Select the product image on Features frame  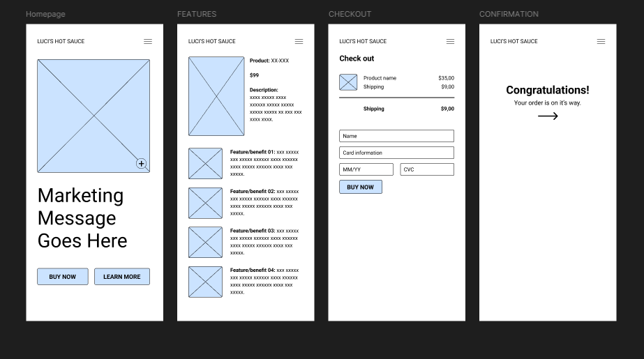216,96
